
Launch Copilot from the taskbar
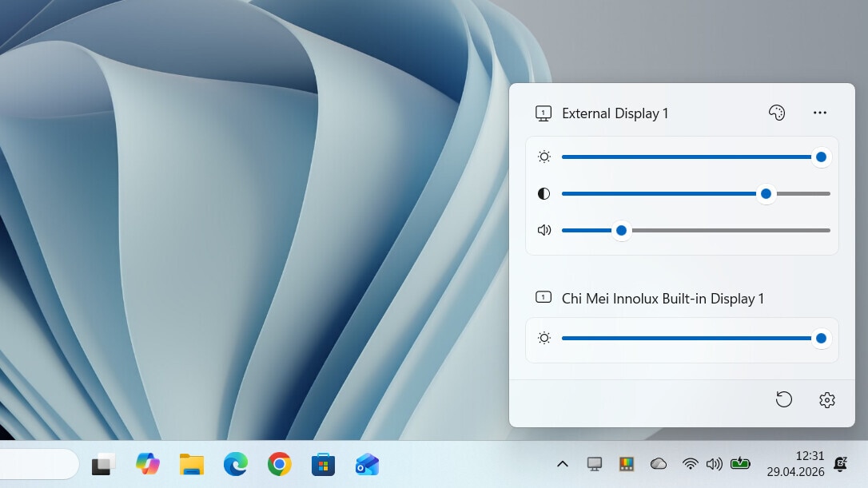(148, 464)
